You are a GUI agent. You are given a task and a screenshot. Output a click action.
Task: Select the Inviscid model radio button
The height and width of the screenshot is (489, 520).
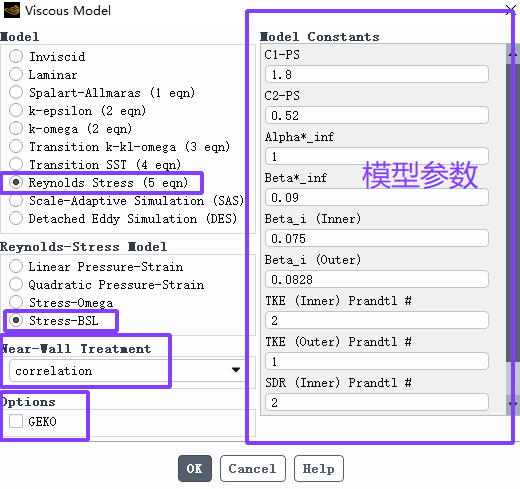click(16, 56)
